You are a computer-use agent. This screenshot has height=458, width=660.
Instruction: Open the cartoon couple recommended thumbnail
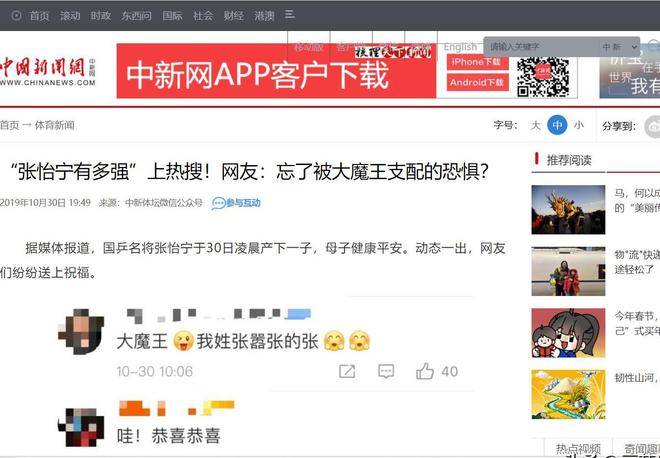tap(568, 333)
